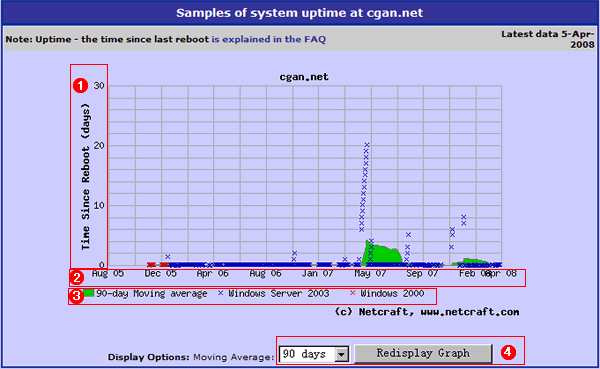The height and width of the screenshot is (369, 600).
Task: Click red annotation marker number 2
Action: point(77,278)
